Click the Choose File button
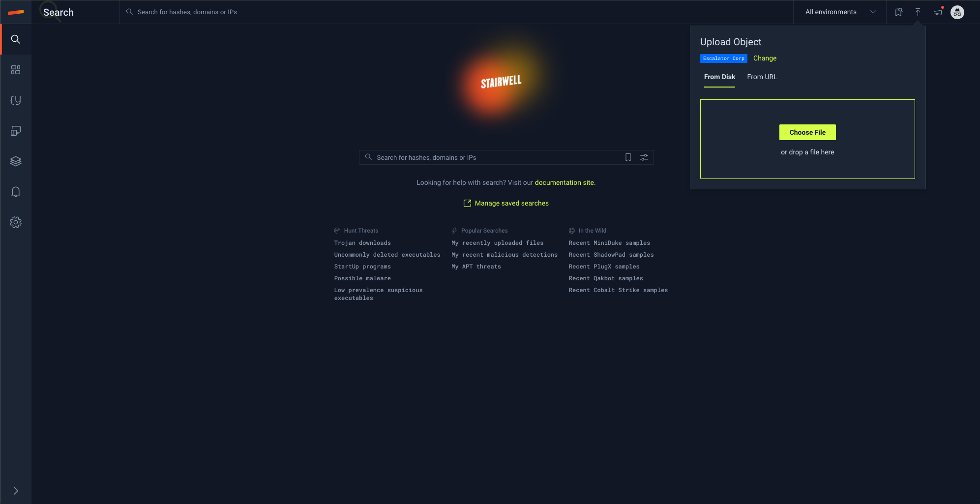Viewport: 980px width, 504px height. 807,132
